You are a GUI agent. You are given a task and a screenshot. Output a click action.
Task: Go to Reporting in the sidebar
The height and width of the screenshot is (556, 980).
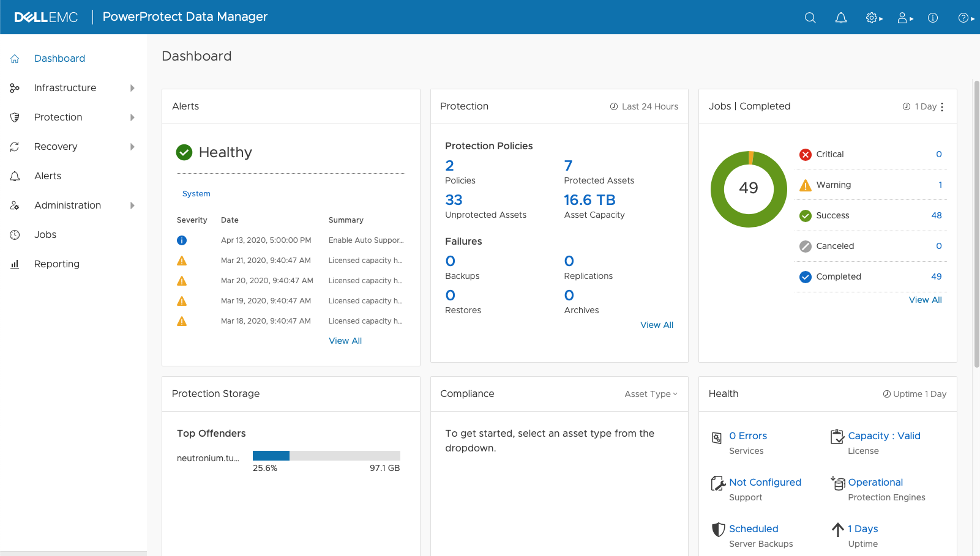tap(57, 264)
